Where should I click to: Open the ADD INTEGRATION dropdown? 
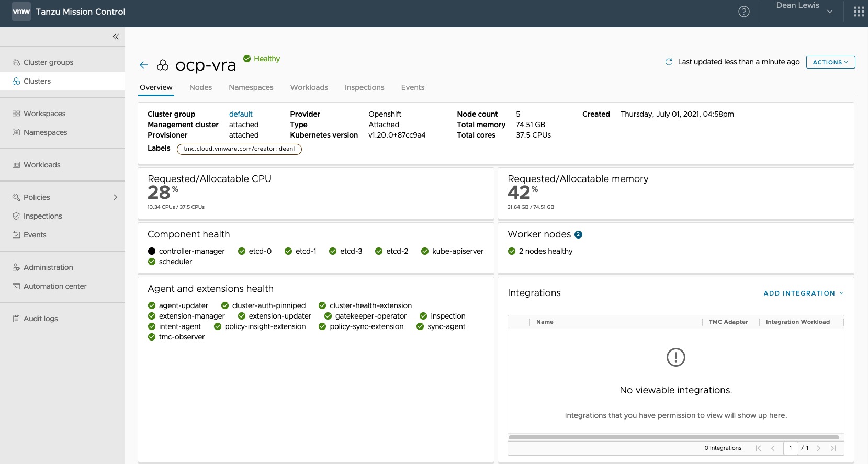pos(804,293)
